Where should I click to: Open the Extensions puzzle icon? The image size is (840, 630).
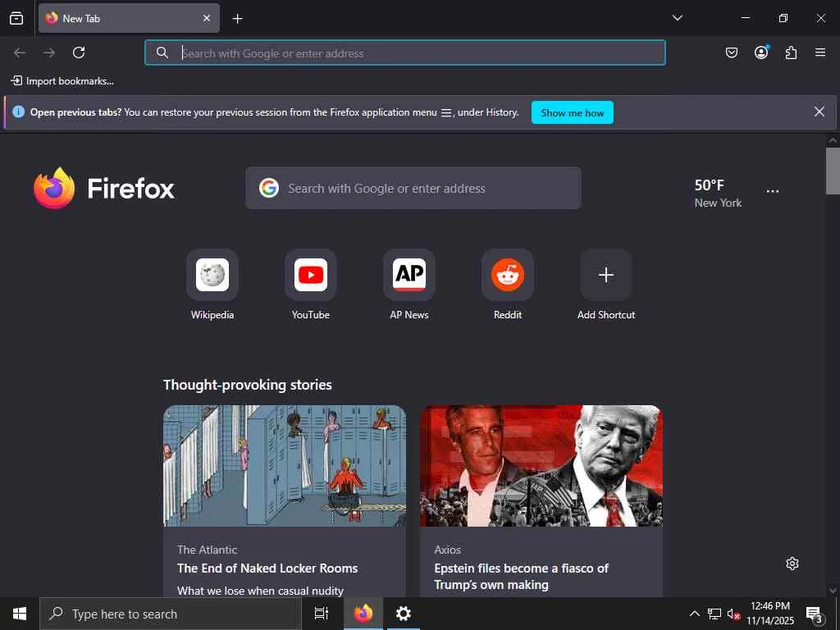(x=791, y=52)
